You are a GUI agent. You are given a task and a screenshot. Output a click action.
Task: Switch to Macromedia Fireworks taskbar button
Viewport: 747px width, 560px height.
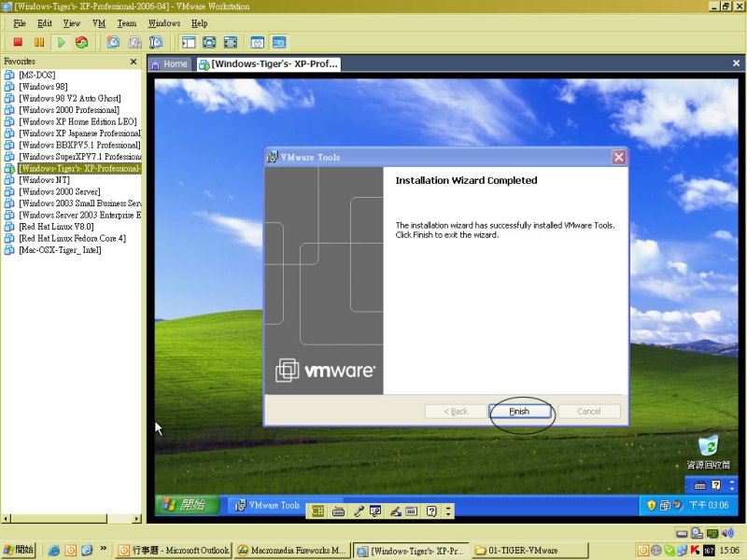[292, 551]
